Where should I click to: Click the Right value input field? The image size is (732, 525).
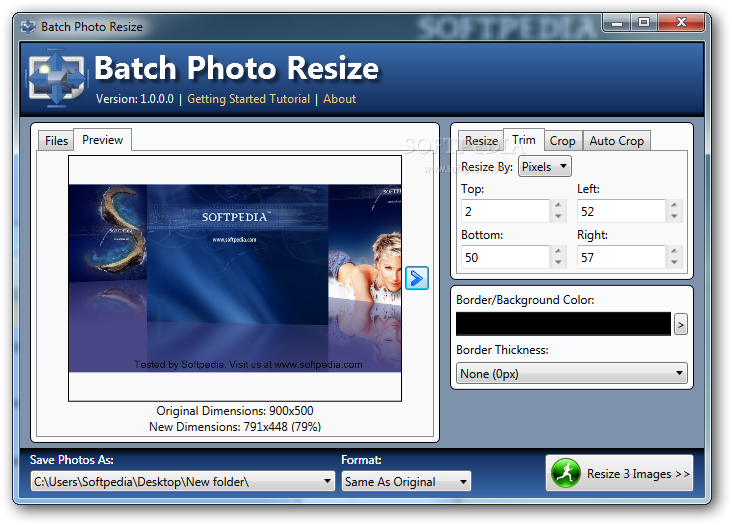(x=621, y=257)
